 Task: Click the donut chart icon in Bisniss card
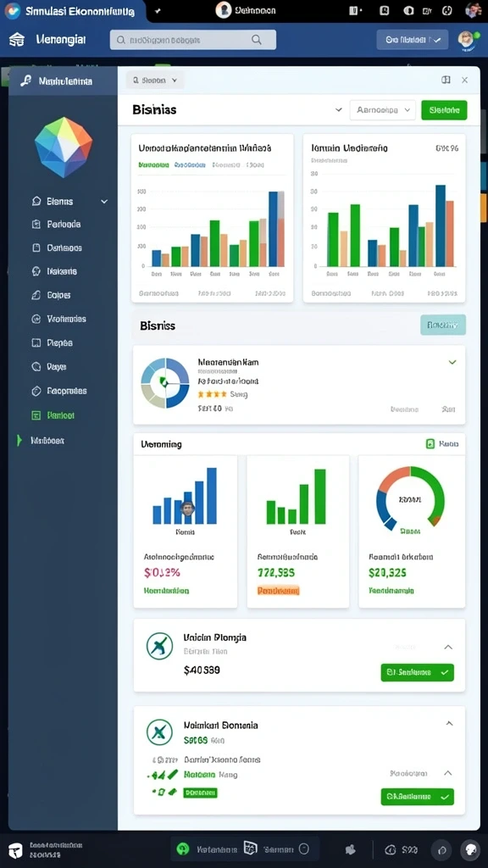[165, 382]
